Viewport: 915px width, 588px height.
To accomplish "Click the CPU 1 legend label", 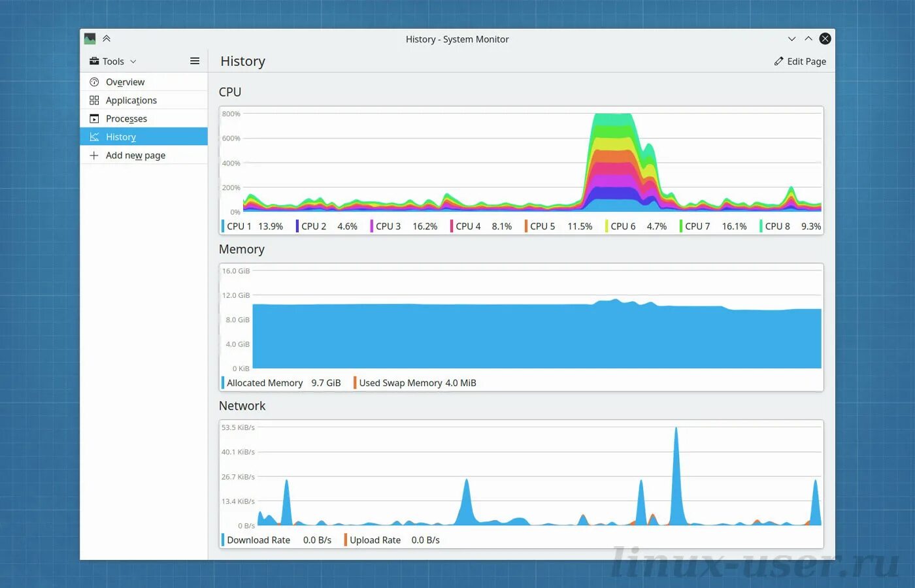I will (x=239, y=226).
